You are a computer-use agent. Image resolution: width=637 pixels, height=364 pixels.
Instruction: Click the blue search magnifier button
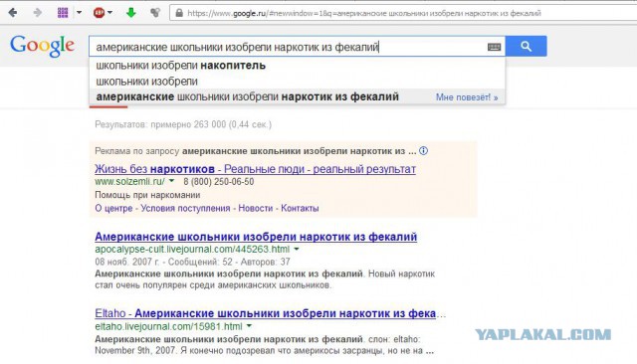pos(527,47)
